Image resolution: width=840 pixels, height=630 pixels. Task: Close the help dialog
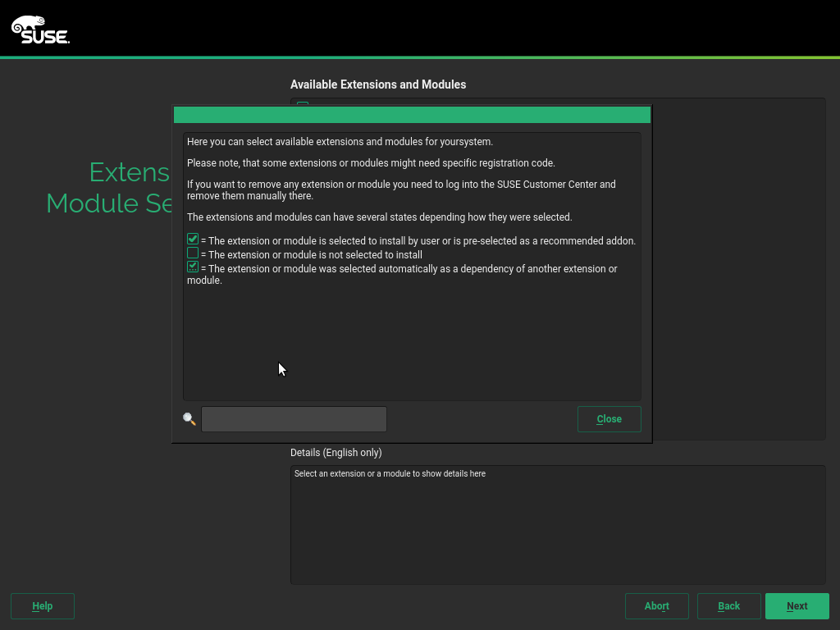(x=609, y=419)
